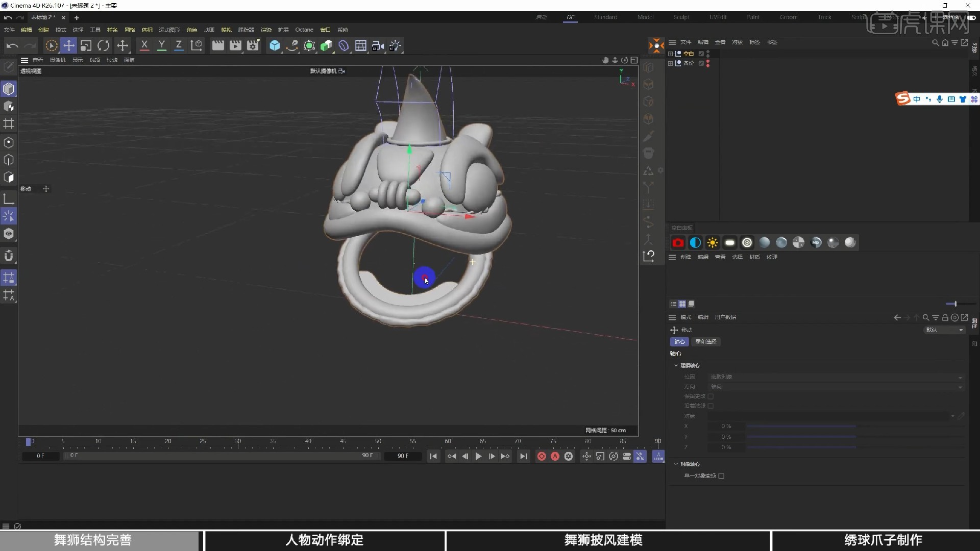Add a light object
Screen dimensions: 980x551
tap(395, 46)
